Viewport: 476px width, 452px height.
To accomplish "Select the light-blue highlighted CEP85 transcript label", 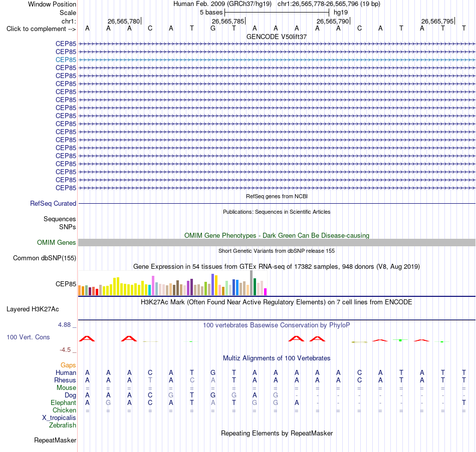I will 66,60.
